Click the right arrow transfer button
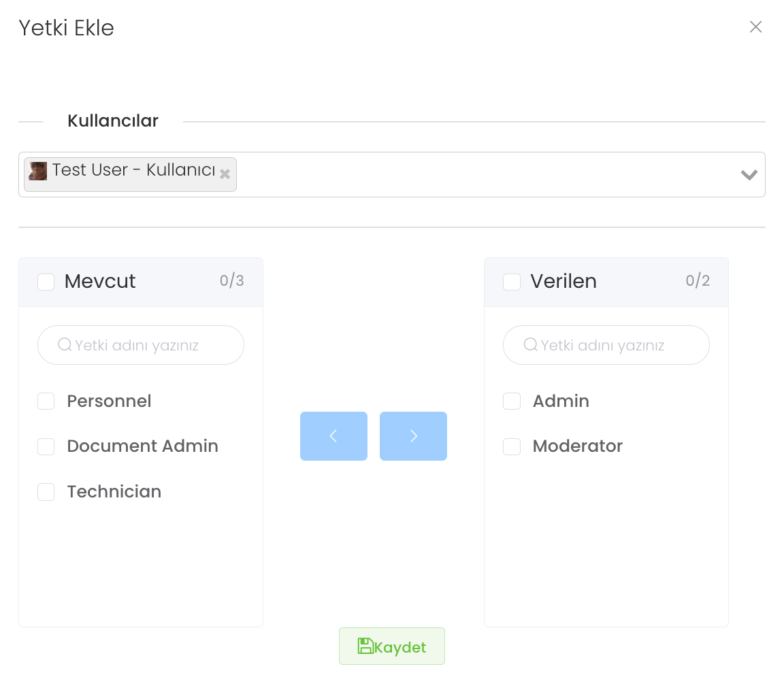784x690 pixels. pos(413,436)
